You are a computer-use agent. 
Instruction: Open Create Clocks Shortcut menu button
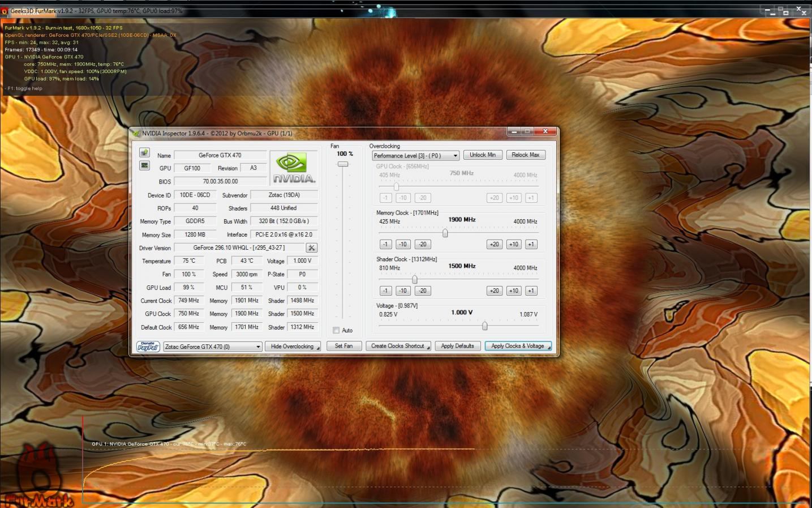pyautogui.click(x=398, y=346)
